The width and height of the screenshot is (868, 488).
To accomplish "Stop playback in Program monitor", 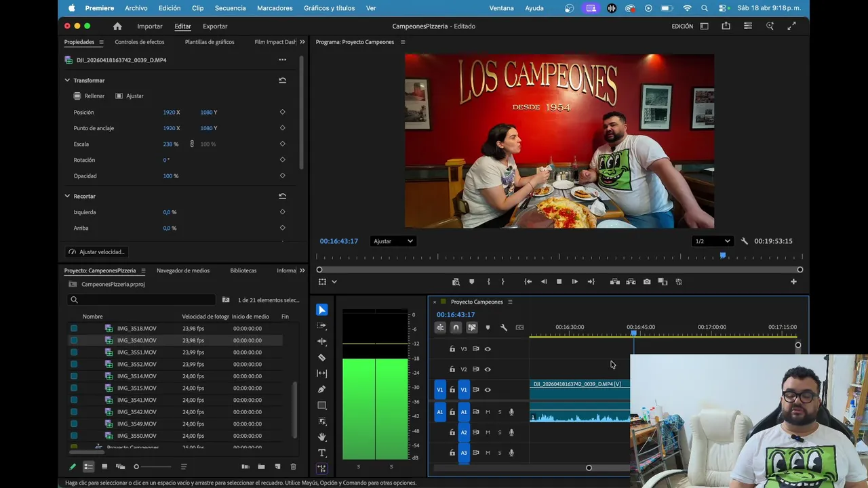I will 559,282.
